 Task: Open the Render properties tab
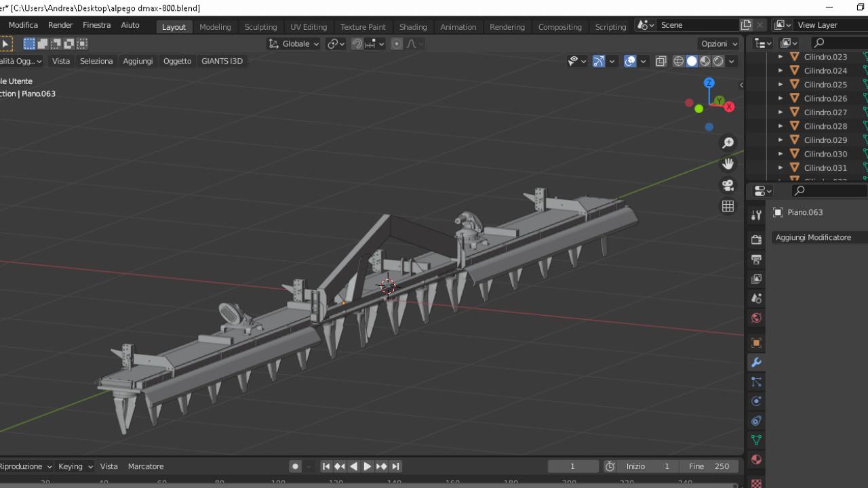pos(756,240)
